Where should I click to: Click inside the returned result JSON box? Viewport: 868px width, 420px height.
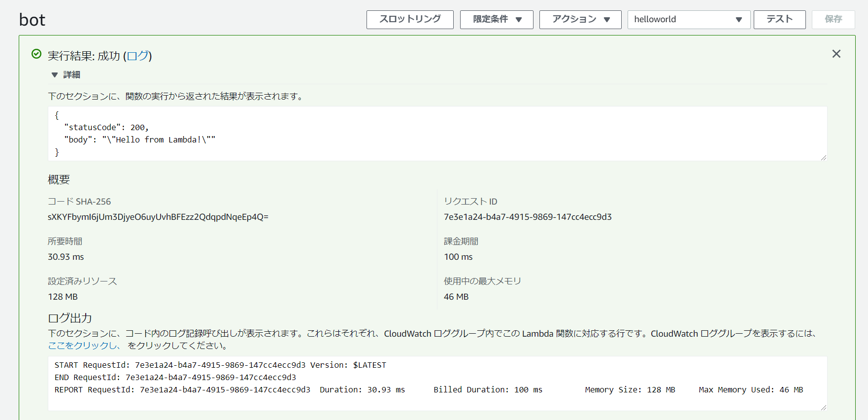(x=437, y=134)
